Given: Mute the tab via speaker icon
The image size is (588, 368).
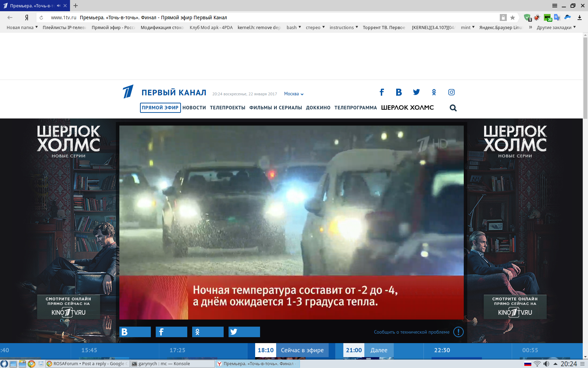Looking at the screenshot, I should coord(58,6).
